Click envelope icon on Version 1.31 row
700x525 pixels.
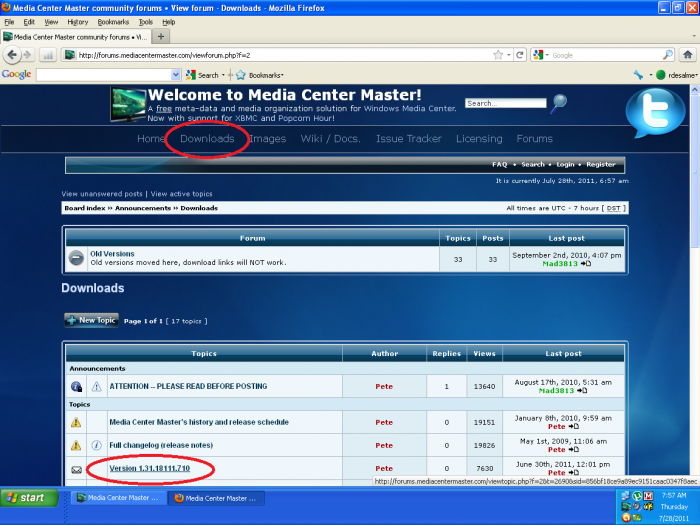point(76,470)
